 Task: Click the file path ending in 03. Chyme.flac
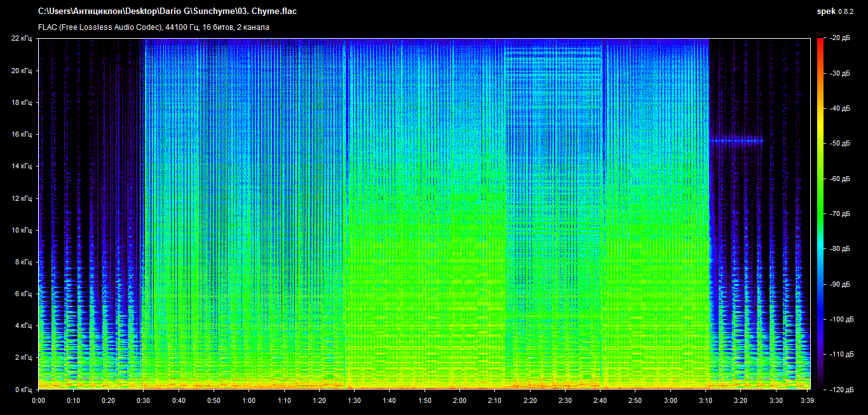(167, 11)
